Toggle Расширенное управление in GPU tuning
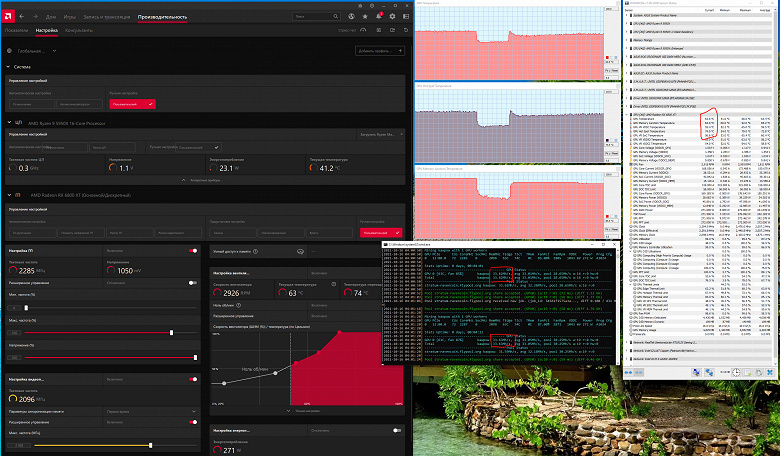Image resolution: width=780 pixels, height=456 pixels. (x=193, y=283)
